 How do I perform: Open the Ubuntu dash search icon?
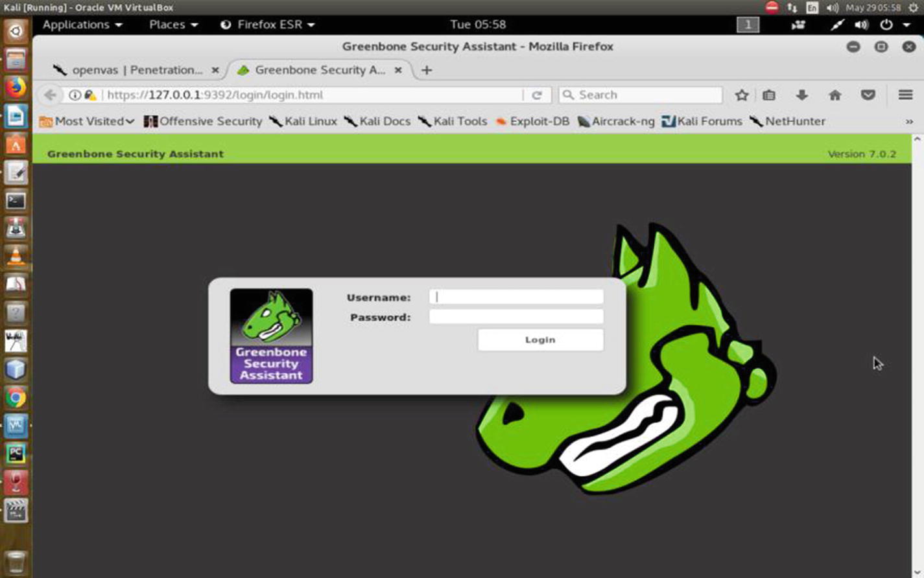pos(16,30)
